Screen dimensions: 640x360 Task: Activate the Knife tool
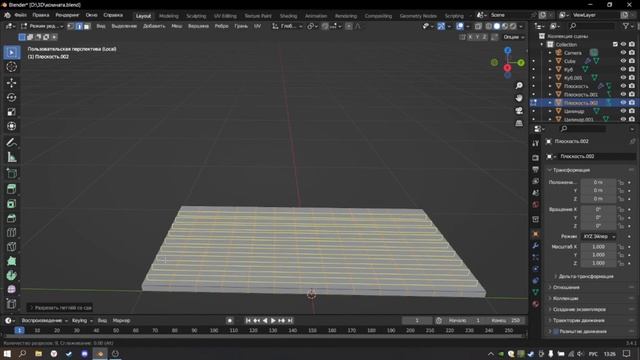click(x=11, y=247)
